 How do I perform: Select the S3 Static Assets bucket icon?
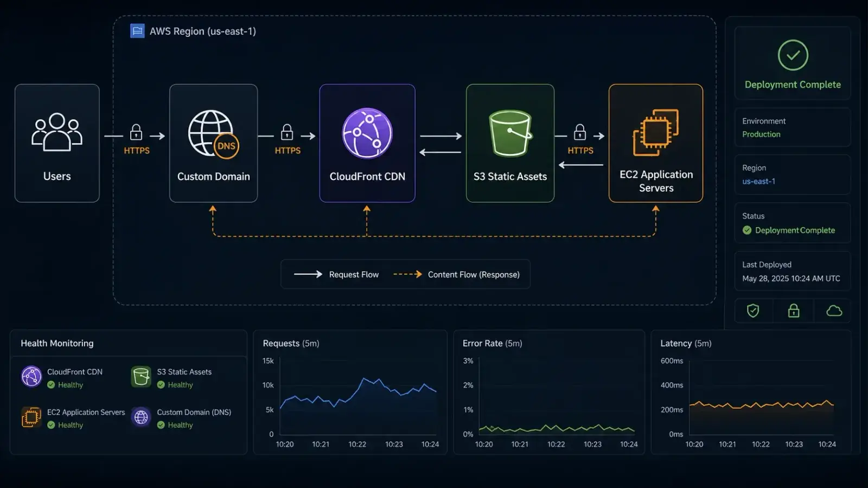(x=510, y=133)
